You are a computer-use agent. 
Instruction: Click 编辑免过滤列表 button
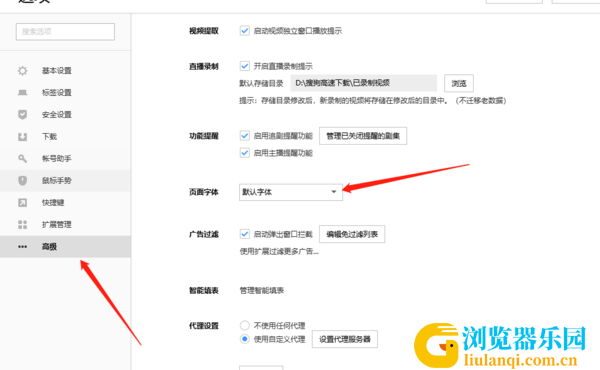click(x=352, y=234)
